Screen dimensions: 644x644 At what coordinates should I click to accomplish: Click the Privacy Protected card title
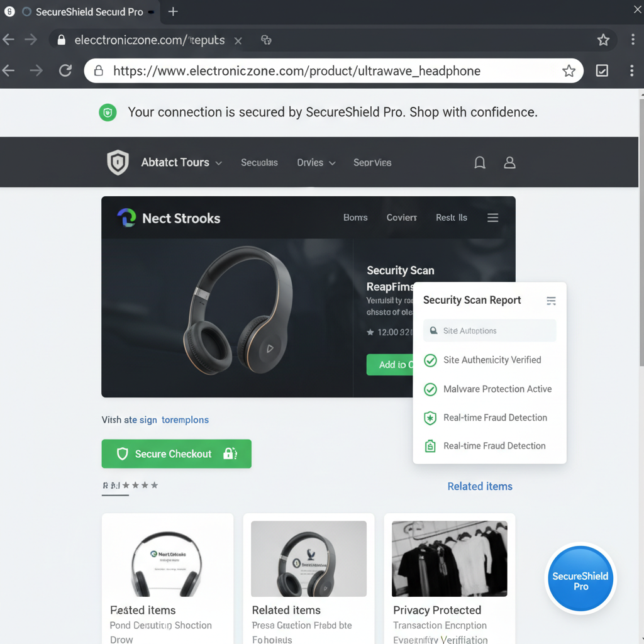[x=437, y=610]
